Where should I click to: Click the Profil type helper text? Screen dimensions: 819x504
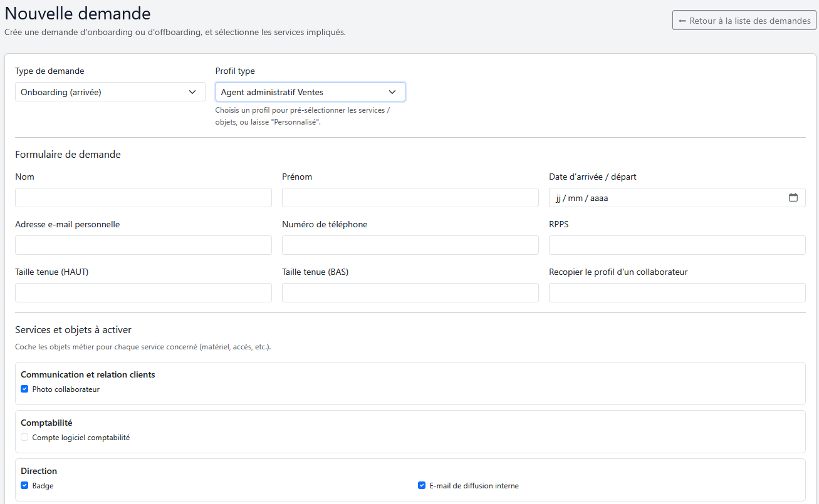pyautogui.click(x=303, y=116)
